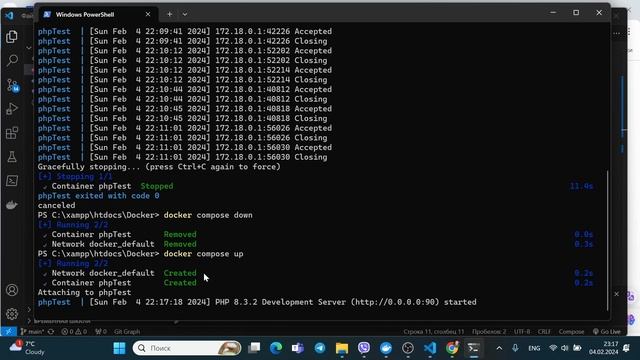Viewport: 640px width, 360px height.
Task: Open Git Graph from status bar
Action: (127, 331)
